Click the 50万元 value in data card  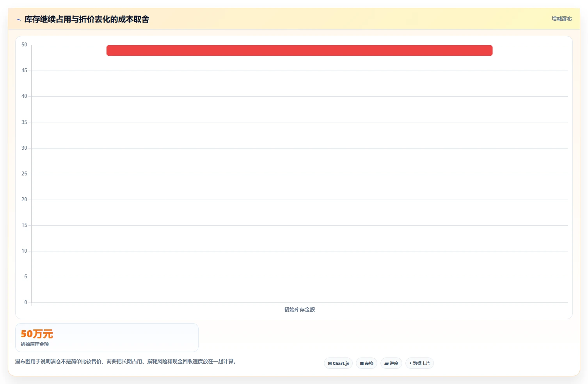click(37, 334)
